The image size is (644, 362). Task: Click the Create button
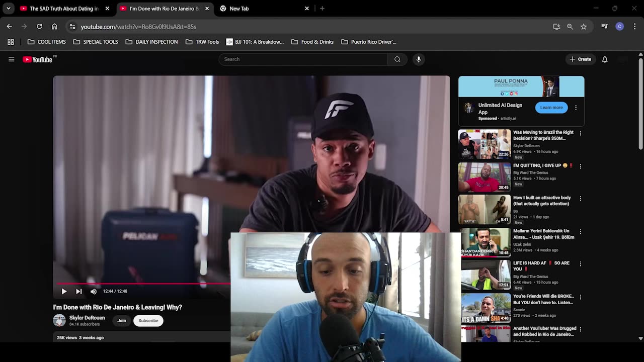point(580,59)
